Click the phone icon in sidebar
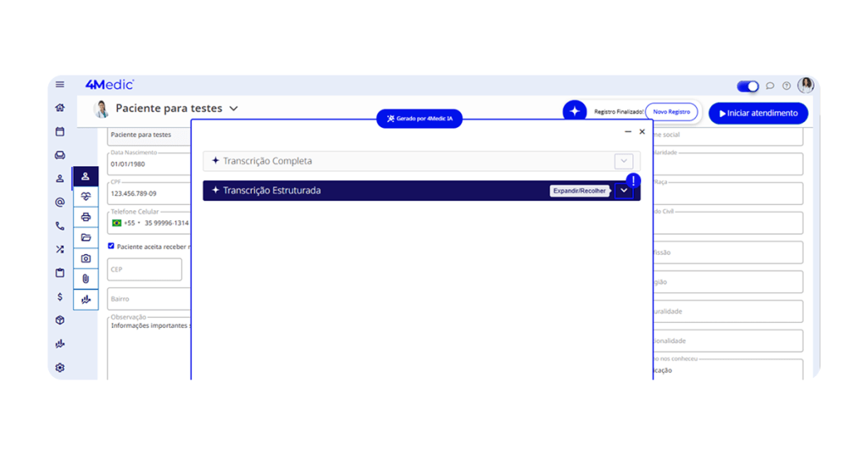 [60, 226]
